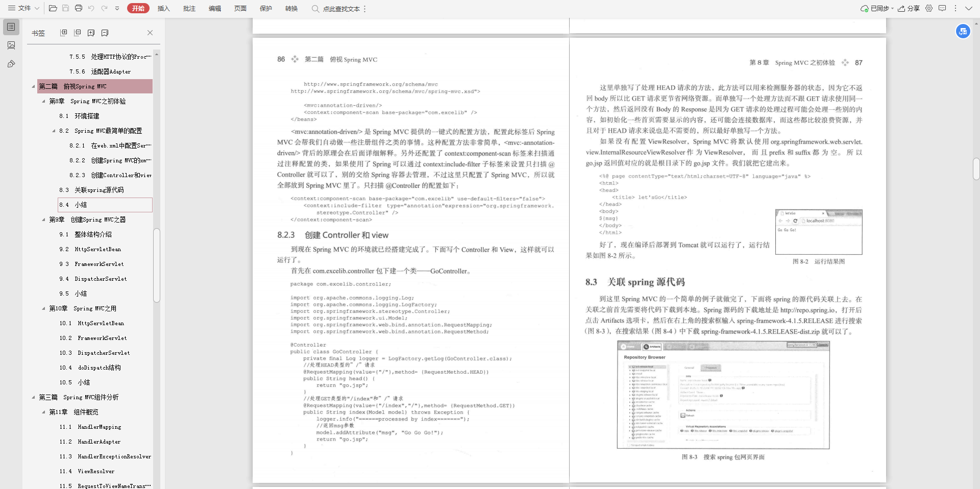Undo the last action
This screenshot has height=489, width=980.
[91, 8]
